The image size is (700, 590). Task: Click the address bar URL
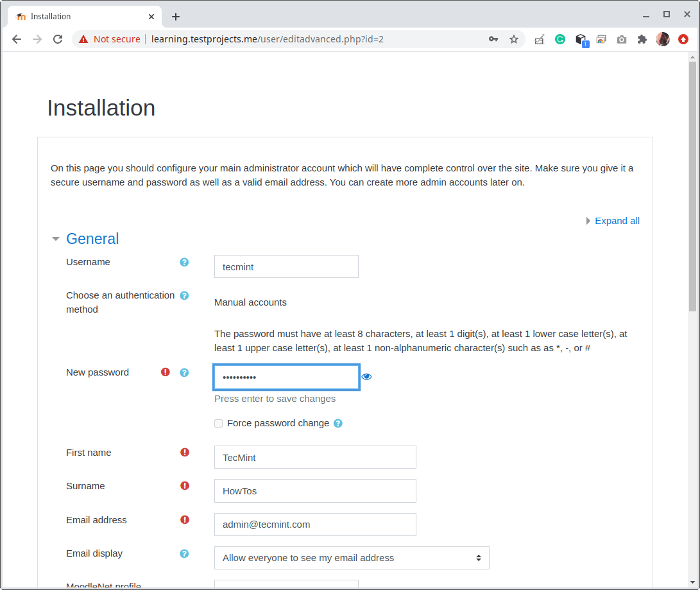click(x=268, y=39)
